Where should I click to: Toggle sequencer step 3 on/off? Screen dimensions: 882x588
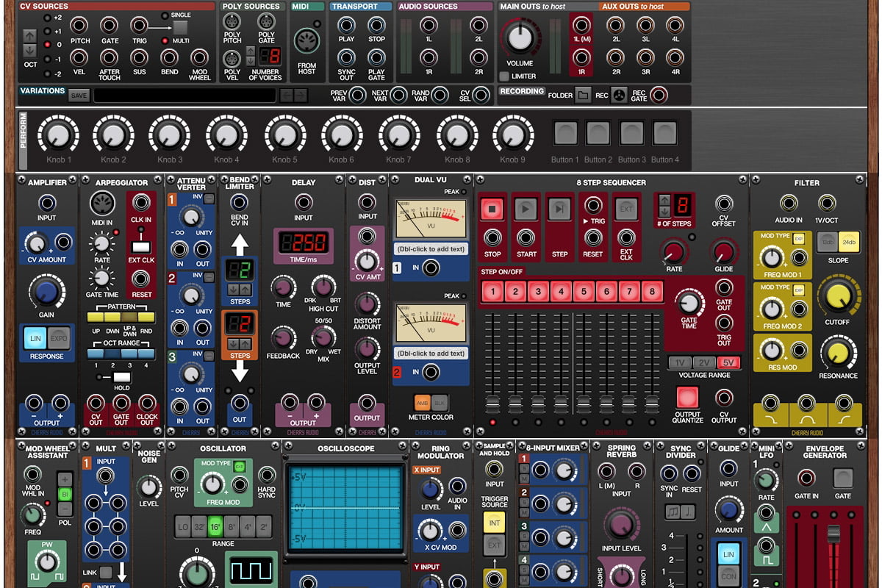(538, 292)
